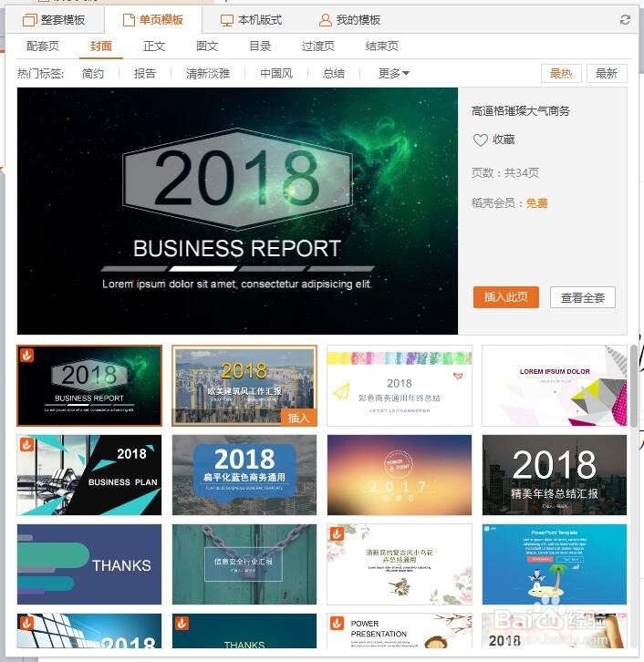Screen dimensions: 644x662
Task: Click 查看全套 button
Action: (583, 297)
